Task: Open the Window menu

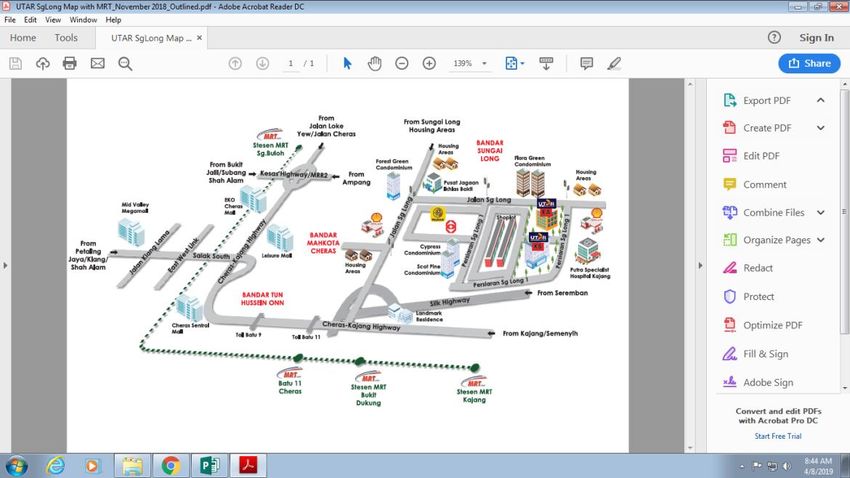Action: click(x=83, y=20)
